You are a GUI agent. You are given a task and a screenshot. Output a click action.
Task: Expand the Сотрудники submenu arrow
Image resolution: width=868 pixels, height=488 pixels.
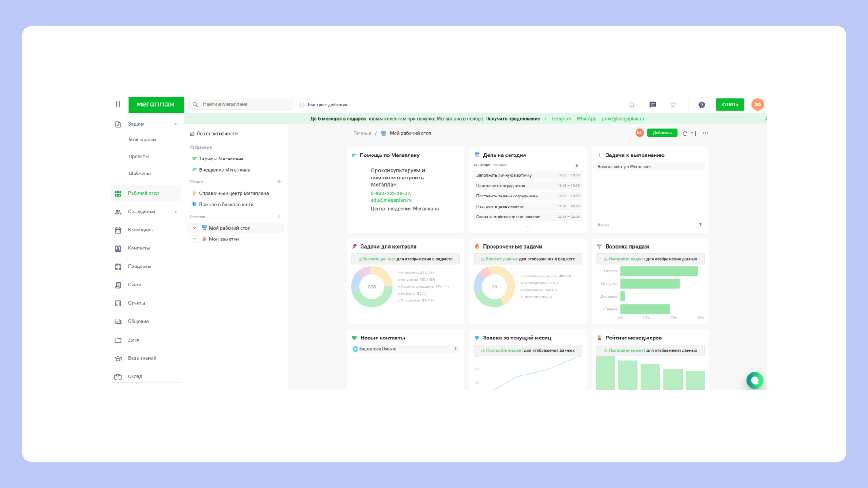(x=176, y=212)
